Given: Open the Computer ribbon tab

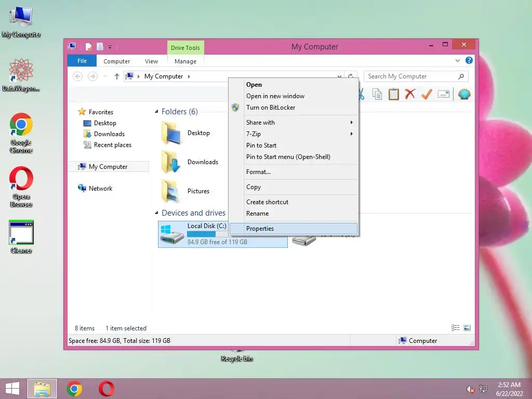Looking at the screenshot, I should pyautogui.click(x=117, y=61).
